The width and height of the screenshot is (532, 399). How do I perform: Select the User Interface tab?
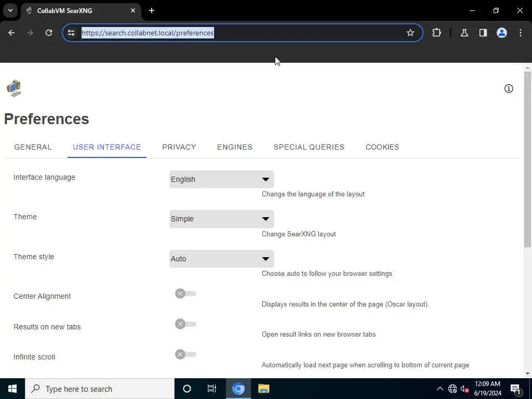(107, 147)
